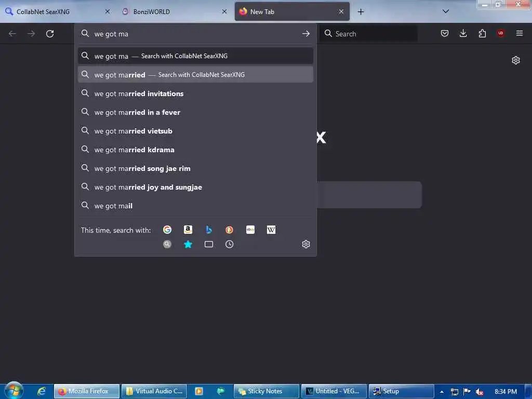Choose 'we got married song jae rim' suggestion
The width and height of the screenshot is (532, 399).
point(195,168)
